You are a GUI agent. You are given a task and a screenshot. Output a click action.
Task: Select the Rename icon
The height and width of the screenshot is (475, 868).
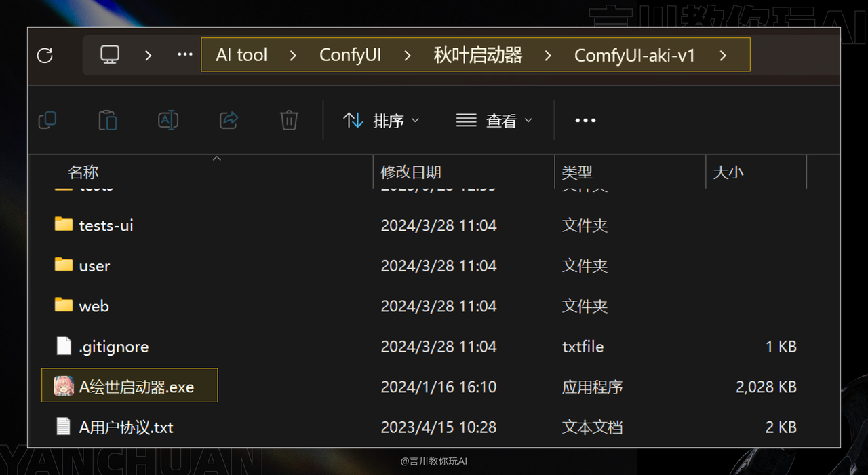click(168, 120)
